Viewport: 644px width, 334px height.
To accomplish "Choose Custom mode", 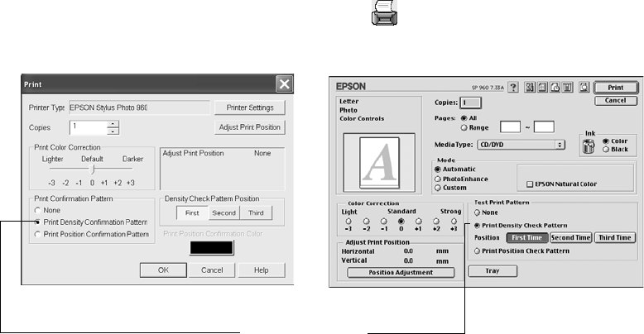I will click(x=438, y=188).
